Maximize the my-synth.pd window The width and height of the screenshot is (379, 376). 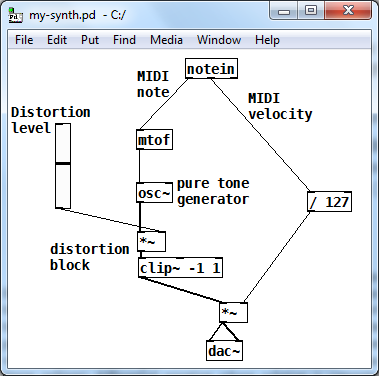311,11
